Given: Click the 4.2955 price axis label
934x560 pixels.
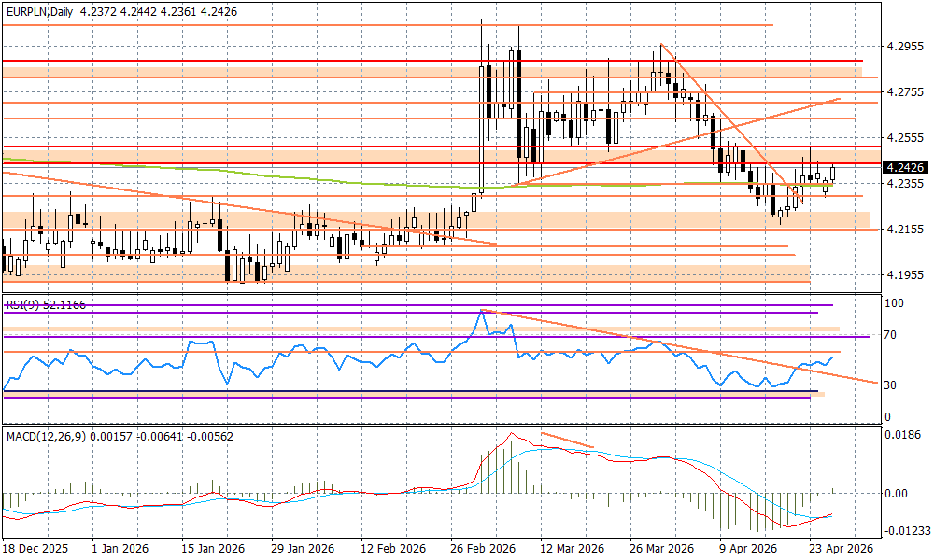Looking at the screenshot, I should click(904, 46).
